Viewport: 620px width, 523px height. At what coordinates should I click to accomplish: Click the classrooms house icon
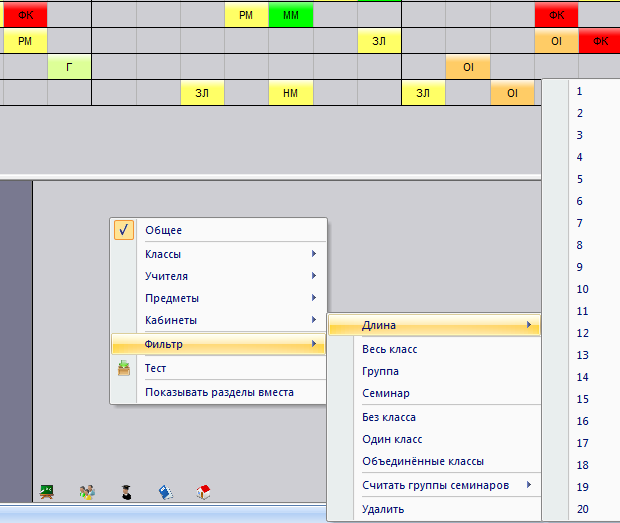tap(205, 491)
